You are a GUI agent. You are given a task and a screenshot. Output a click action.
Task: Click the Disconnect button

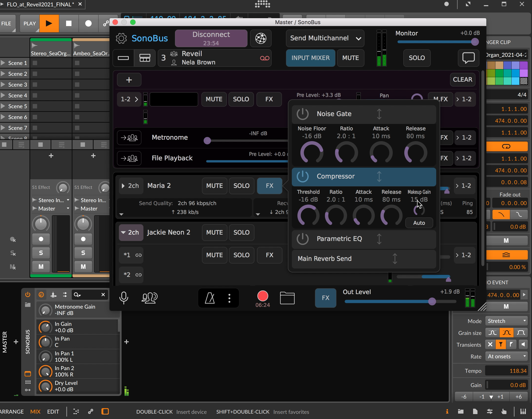click(211, 38)
